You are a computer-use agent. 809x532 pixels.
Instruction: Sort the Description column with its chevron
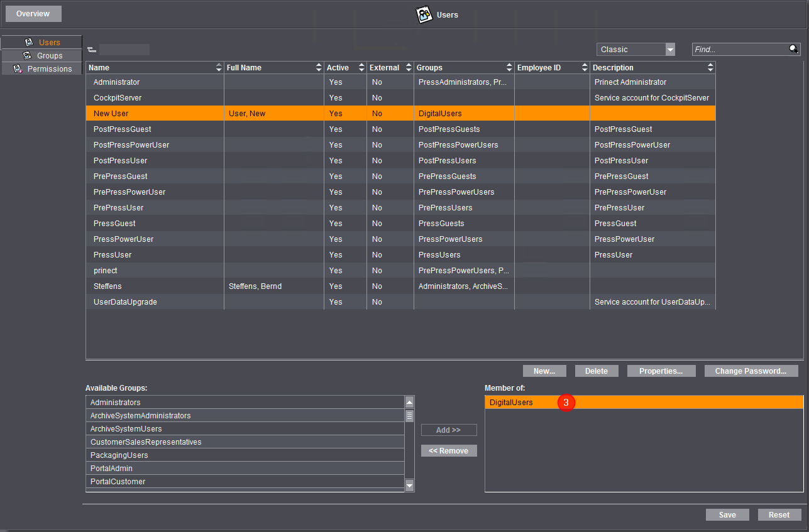710,67
